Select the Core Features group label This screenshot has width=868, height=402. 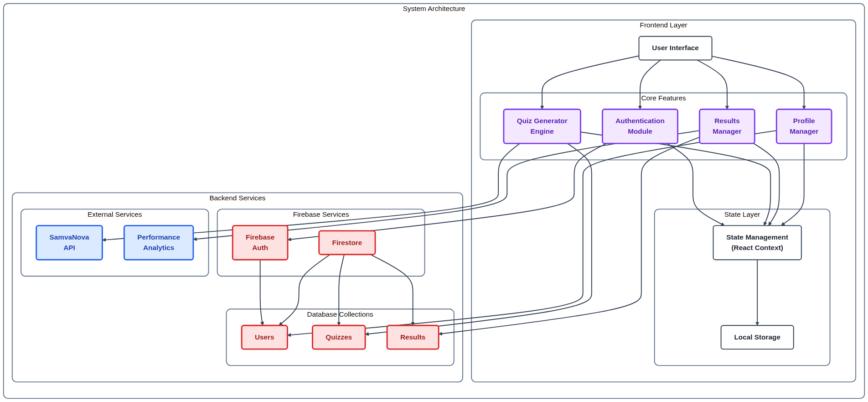663,98
